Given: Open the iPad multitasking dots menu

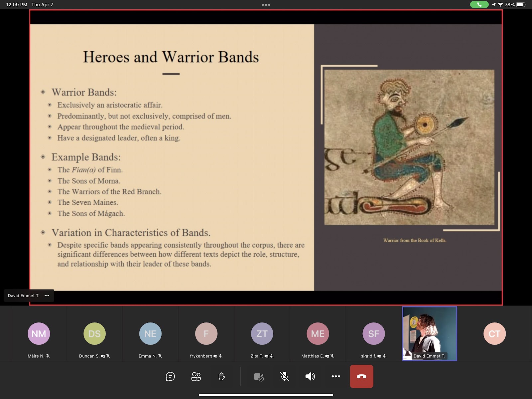Looking at the screenshot, I should (266, 5).
